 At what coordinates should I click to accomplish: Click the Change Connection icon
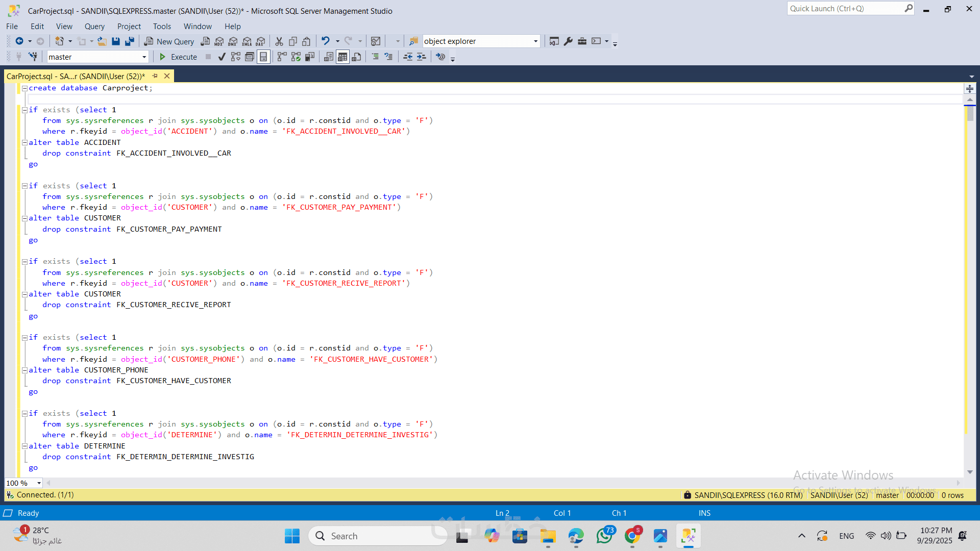pos(33,57)
